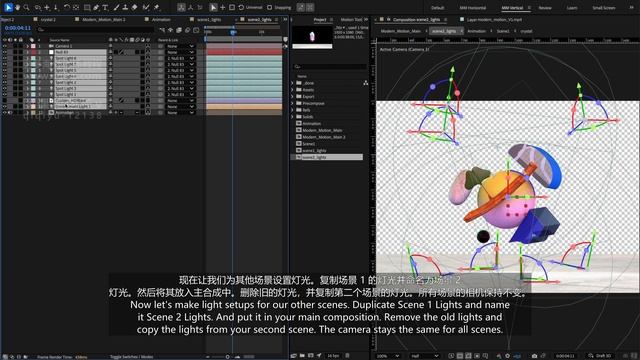Click Modern_Motion_Main in the comp breadcrumb
640x360 pixels.
[401, 31]
